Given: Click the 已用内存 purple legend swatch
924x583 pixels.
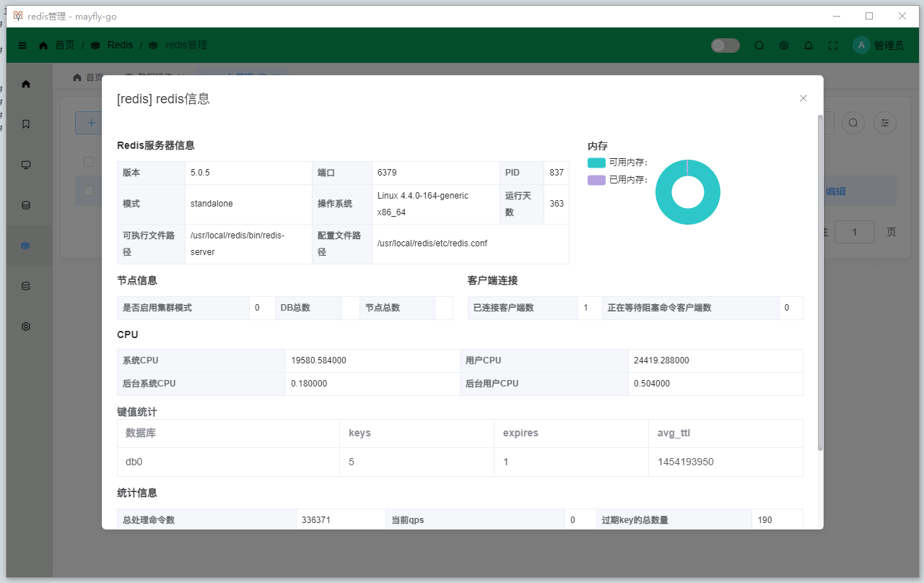Looking at the screenshot, I should (x=596, y=180).
